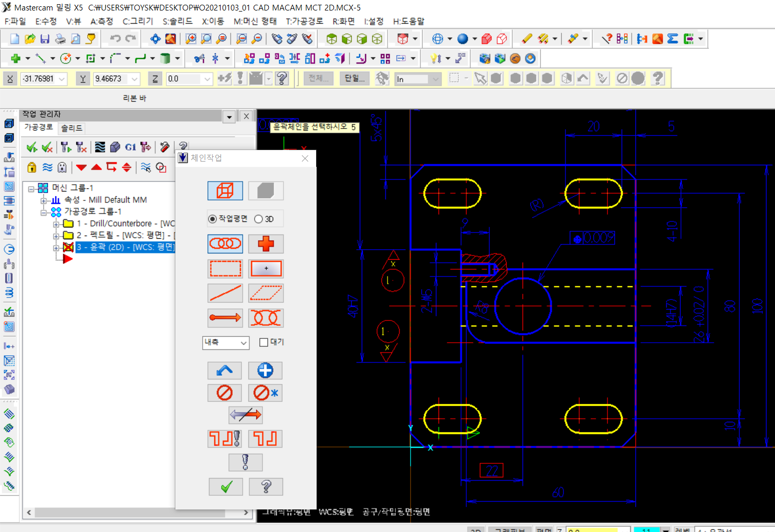Click the X value input field
Viewport: 775px width, 532px height.
click(x=39, y=79)
